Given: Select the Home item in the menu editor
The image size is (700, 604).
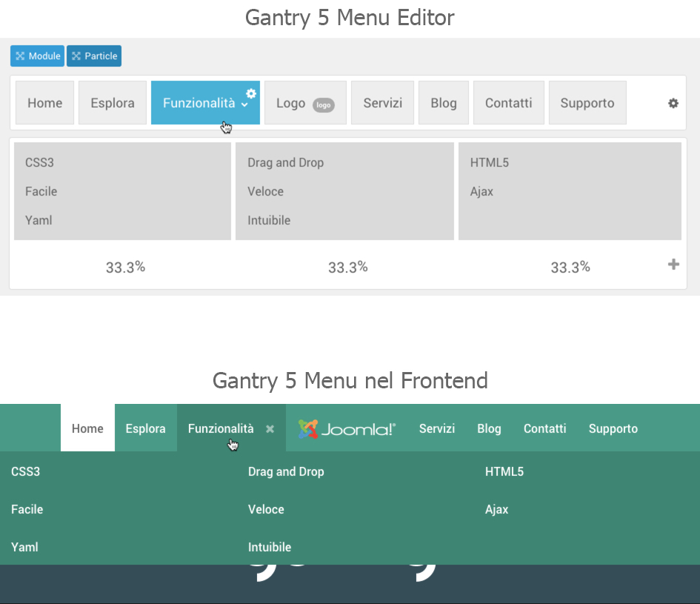Looking at the screenshot, I should click(44, 103).
